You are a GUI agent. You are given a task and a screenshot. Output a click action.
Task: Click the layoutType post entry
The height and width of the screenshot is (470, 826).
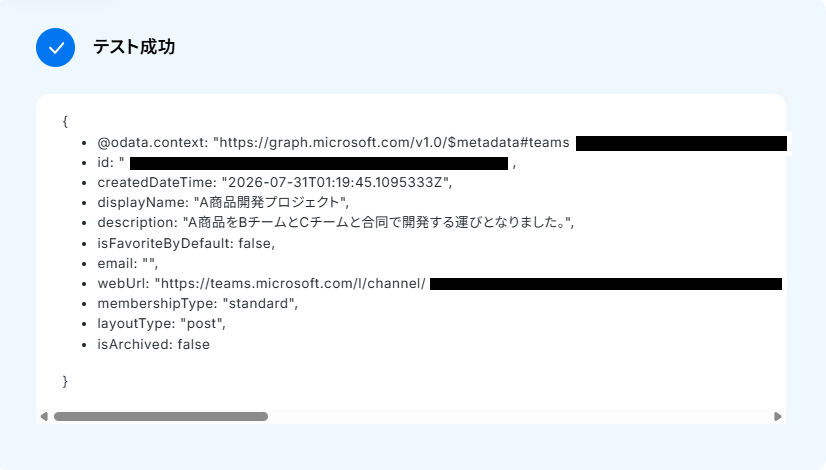161,324
